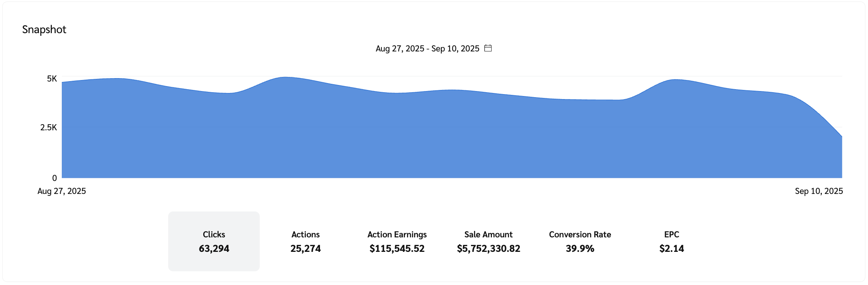Click the 5K y-axis label
The height and width of the screenshot is (285, 868).
[52, 78]
